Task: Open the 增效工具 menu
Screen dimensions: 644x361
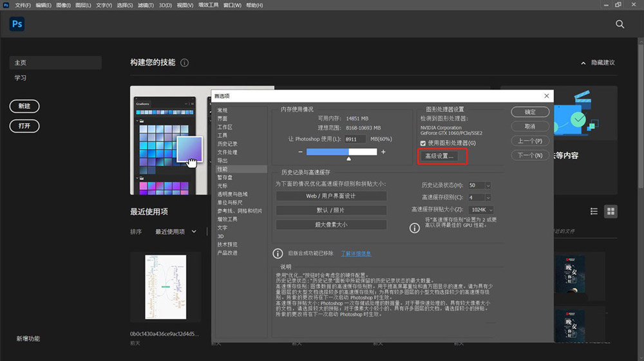Action: coord(208,5)
